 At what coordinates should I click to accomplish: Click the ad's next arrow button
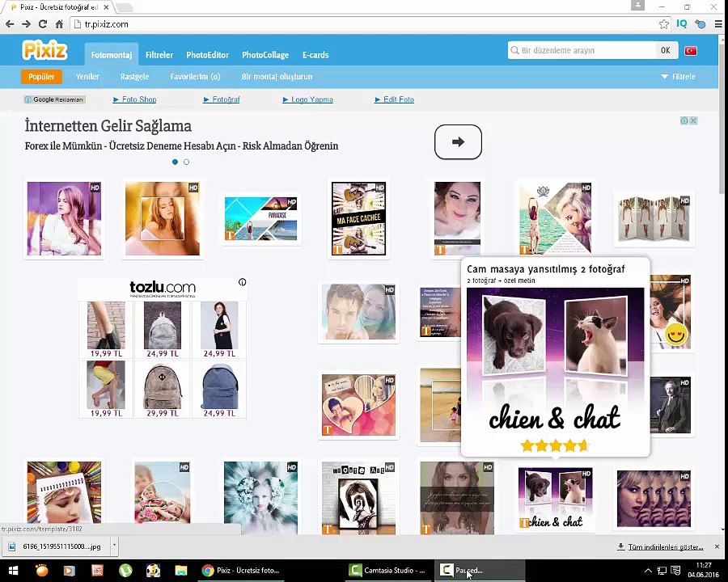pyautogui.click(x=458, y=142)
